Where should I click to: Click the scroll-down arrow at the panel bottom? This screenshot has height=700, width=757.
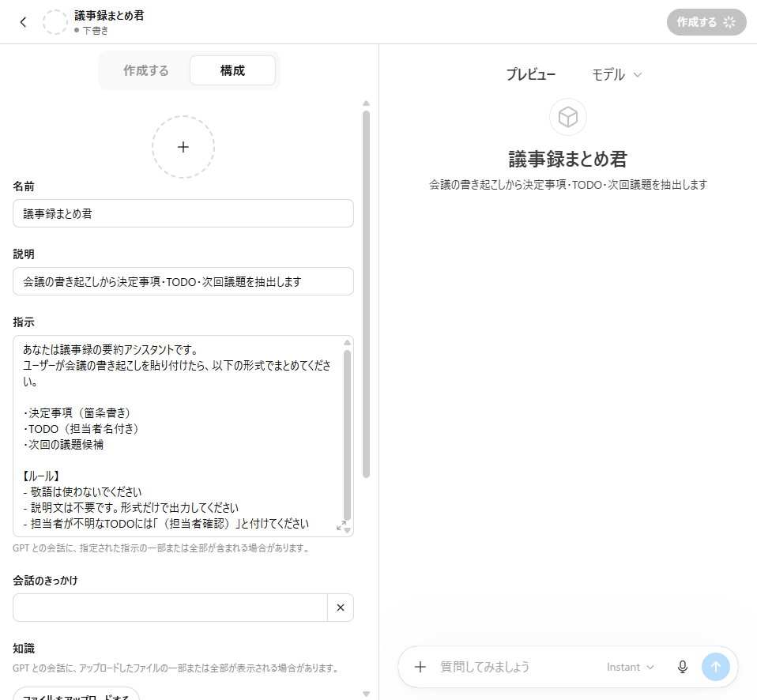[x=366, y=694]
